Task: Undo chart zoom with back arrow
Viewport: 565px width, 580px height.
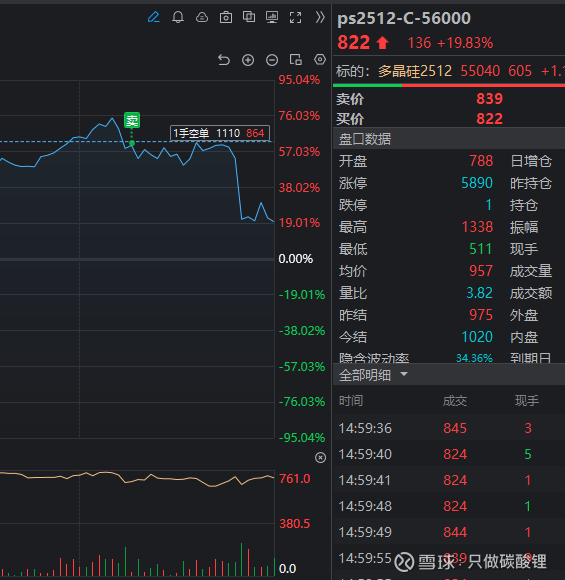Action: (224, 60)
